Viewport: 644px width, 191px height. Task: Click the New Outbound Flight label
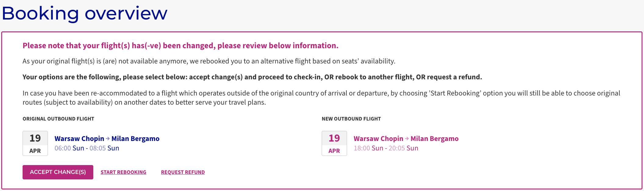[x=351, y=119]
